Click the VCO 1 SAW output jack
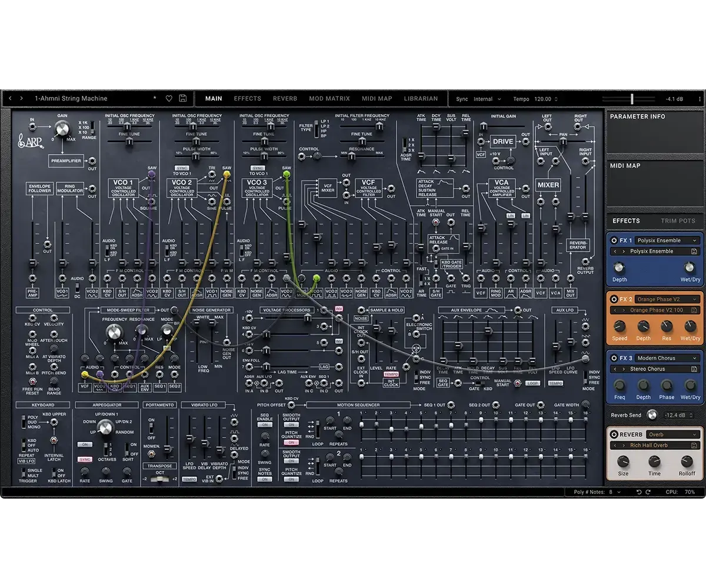The width and height of the screenshot is (706, 588). [x=151, y=175]
